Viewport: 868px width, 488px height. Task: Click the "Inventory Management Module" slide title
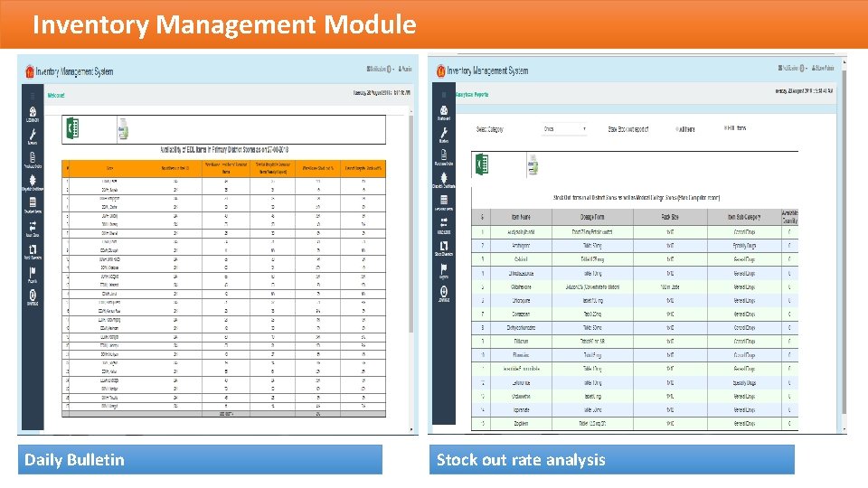point(224,24)
